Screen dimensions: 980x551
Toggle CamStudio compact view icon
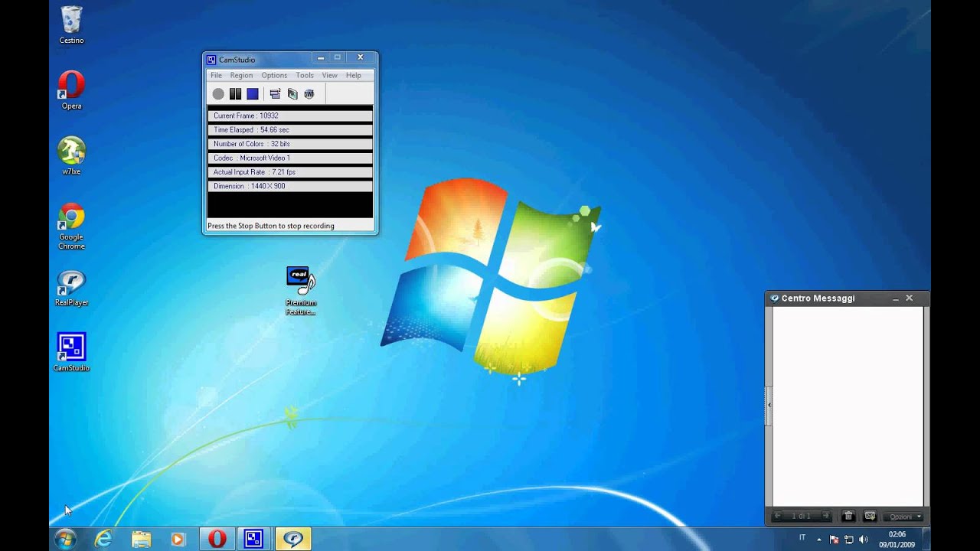(x=275, y=94)
